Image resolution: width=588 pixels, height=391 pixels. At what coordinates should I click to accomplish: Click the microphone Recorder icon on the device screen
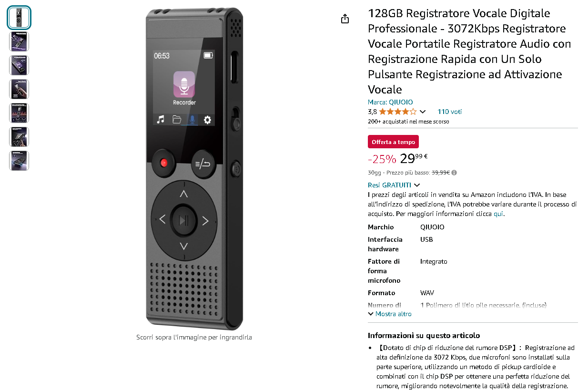tap(184, 84)
